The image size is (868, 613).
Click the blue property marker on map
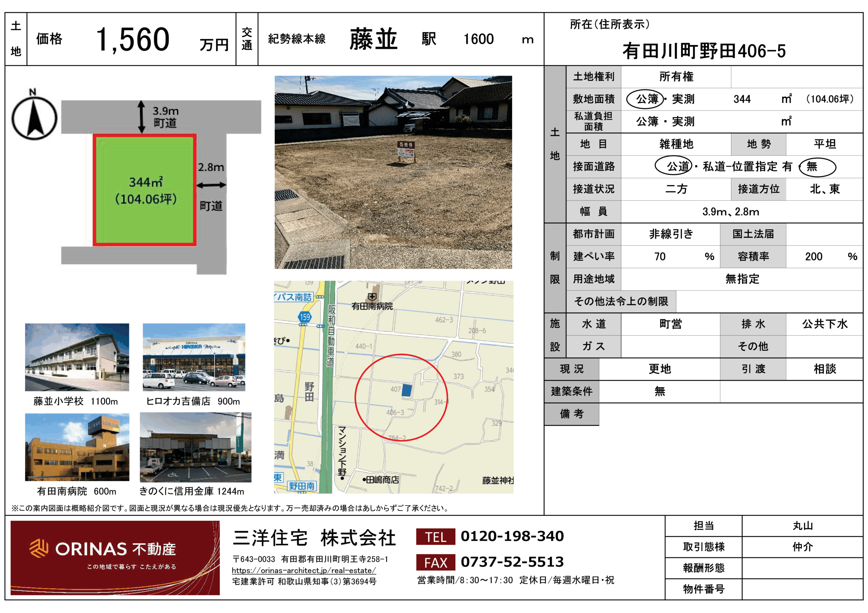click(x=407, y=390)
